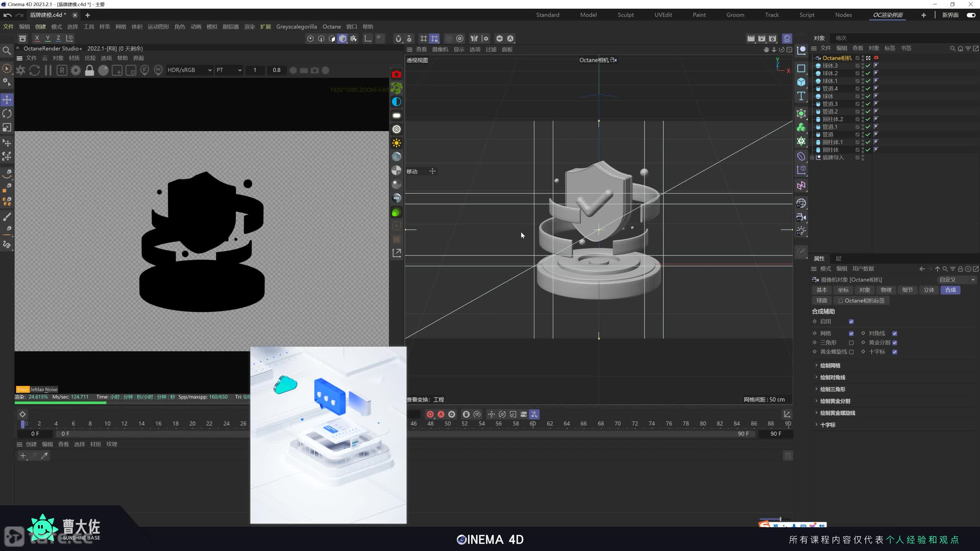980x551 pixels.
Task: Select the Rotate tool in left toolbar
Action: click(x=7, y=114)
